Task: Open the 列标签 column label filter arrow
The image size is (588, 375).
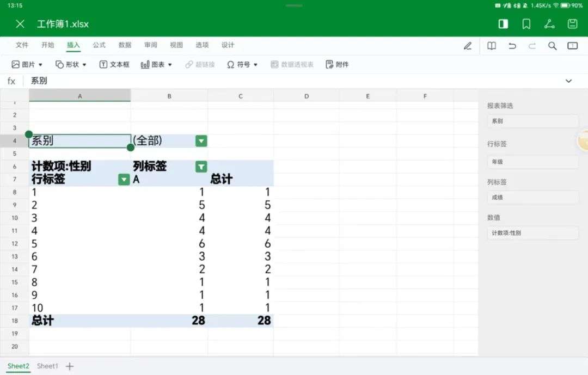Action: coord(201,167)
